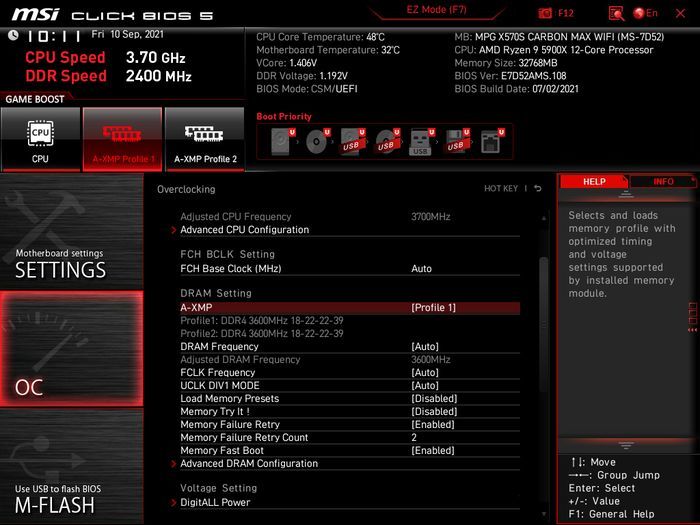Viewport: 700px width, 525px height.
Task: Click the Profile2: DDR4 3600MHz 18-22-22-39 line
Action: (262, 333)
